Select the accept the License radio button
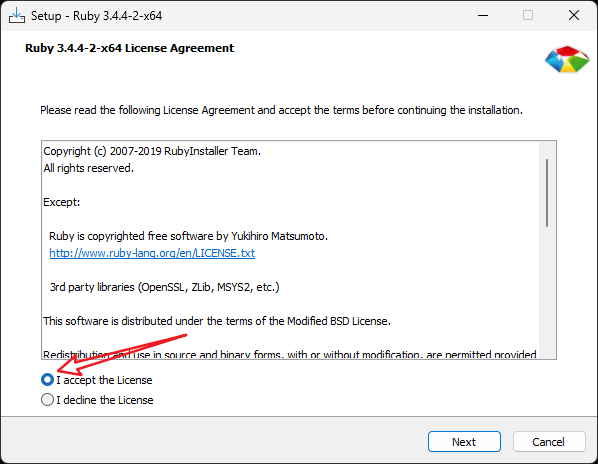598x464 pixels. [x=47, y=380]
